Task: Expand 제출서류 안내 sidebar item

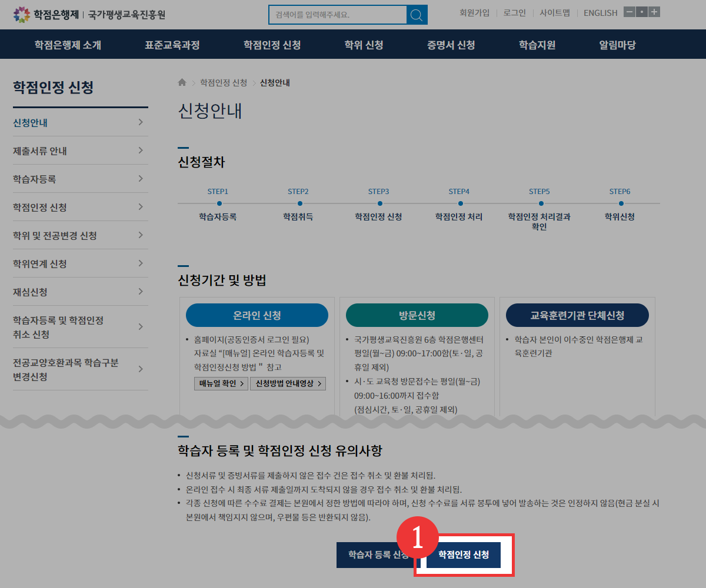Action: coord(80,151)
